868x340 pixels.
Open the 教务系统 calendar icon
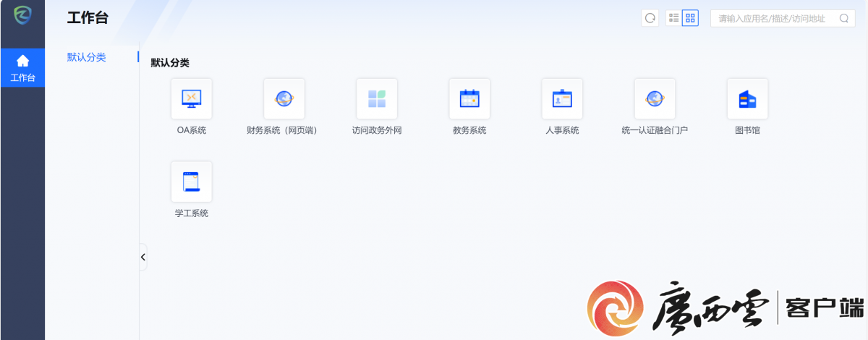point(469,98)
